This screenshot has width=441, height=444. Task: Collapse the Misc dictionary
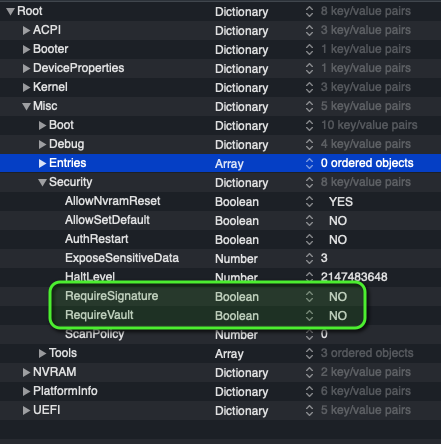[26, 107]
